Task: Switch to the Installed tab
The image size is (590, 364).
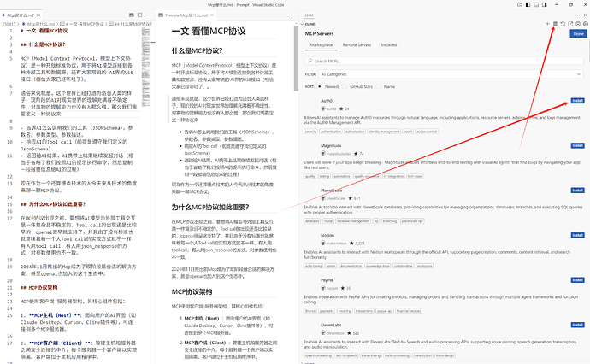Action: pos(389,44)
